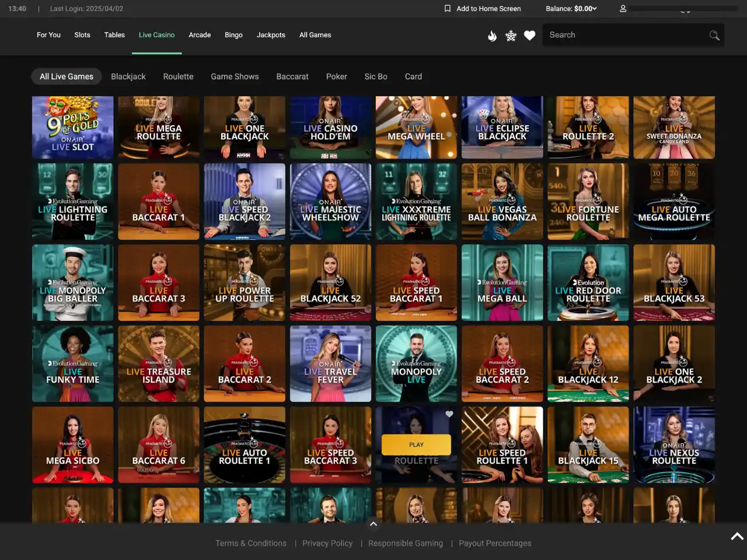The width and height of the screenshot is (747, 560).
Task: Open the Terms & Conditions link
Action: click(251, 543)
